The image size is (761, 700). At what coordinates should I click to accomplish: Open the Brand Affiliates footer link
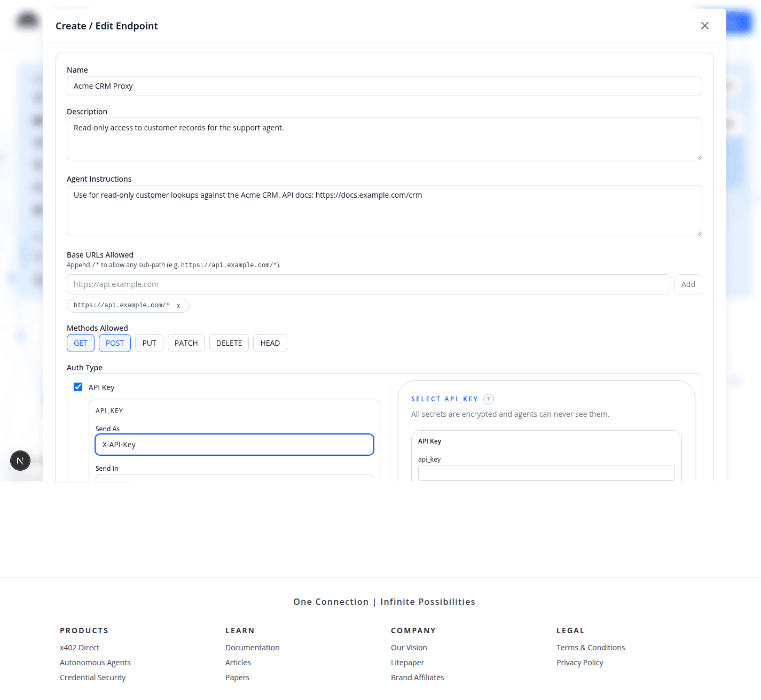pos(417,678)
